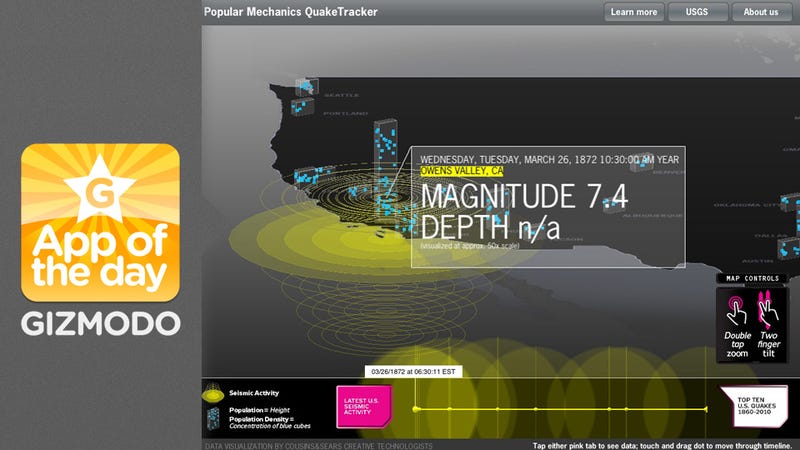Click the Double tap zoom hand icon
The height and width of the screenshot is (450, 800).
click(x=736, y=310)
